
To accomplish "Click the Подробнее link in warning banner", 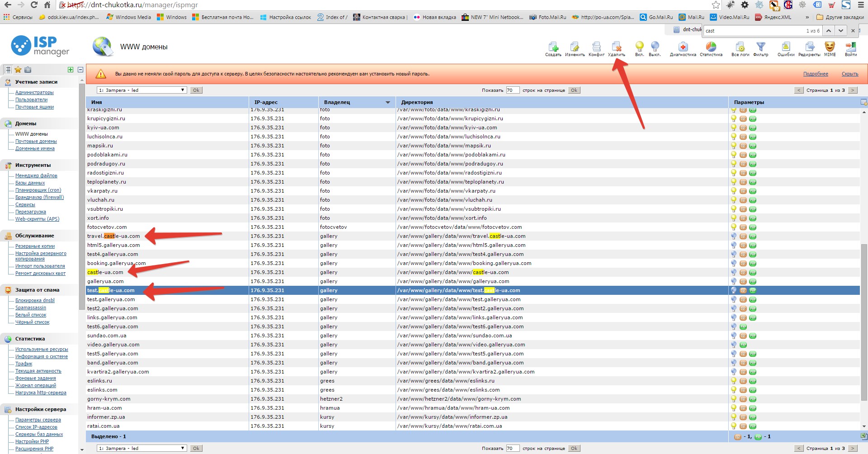I will pos(816,74).
